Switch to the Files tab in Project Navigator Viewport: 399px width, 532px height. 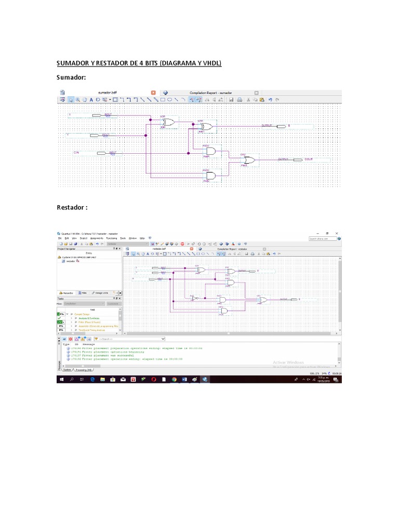click(x=84, y=293)
